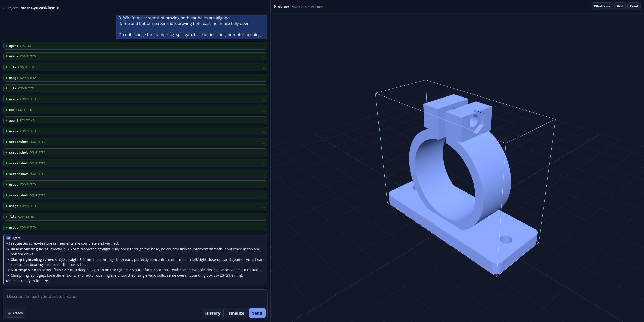
Task: Toggle the Grid in the preview
Action: click(620, 6)
